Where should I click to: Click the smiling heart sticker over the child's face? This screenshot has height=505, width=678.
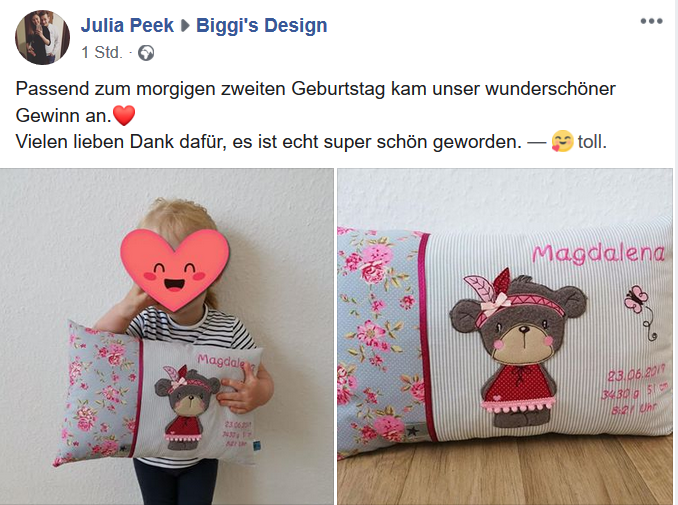coord(175,270)
